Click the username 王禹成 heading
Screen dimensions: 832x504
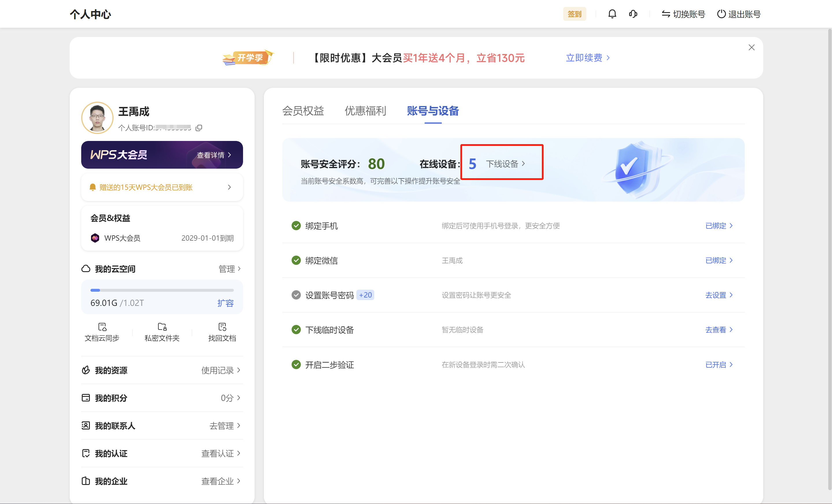[x=134, y=111]
